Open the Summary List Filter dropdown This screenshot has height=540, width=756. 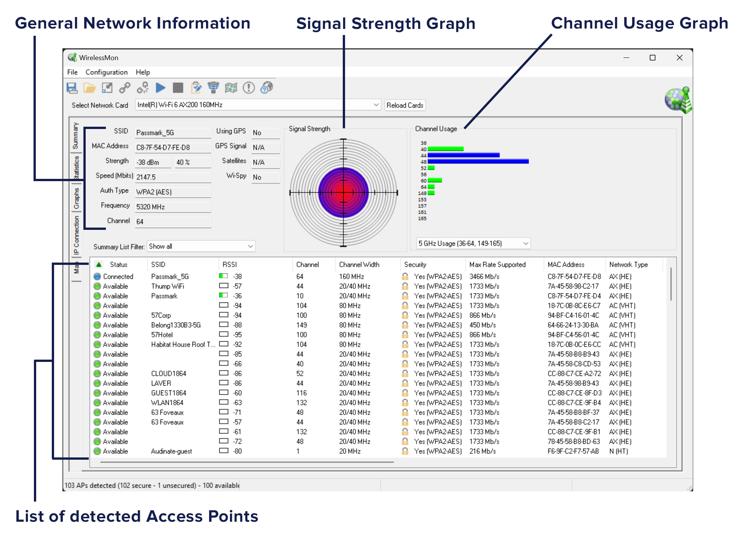tap(250, 246)
